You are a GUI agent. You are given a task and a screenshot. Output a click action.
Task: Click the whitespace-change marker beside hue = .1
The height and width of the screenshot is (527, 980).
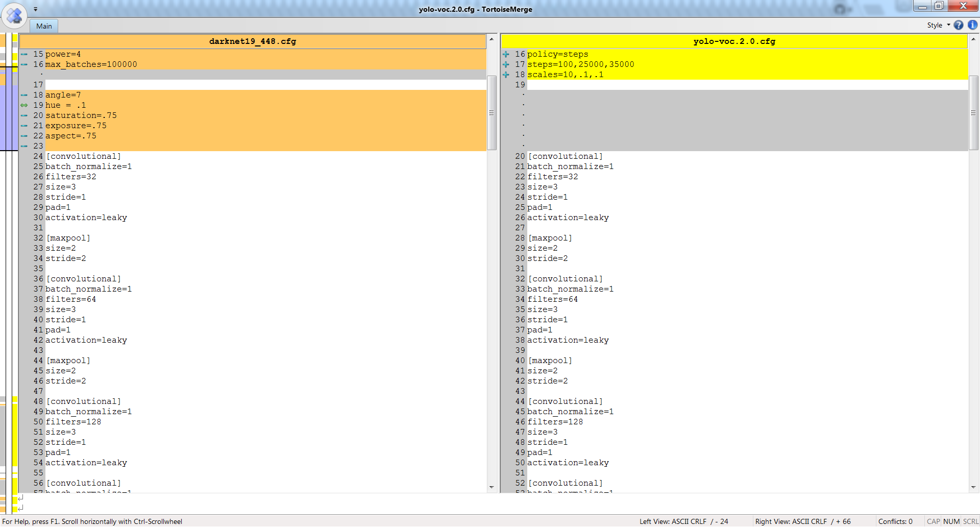24,105
